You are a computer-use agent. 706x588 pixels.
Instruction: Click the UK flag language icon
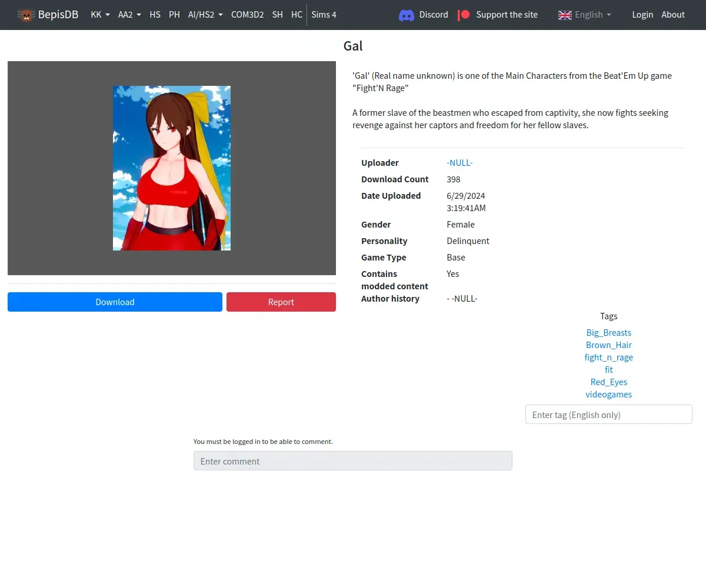pyautogui.click(x=565, y=15)
